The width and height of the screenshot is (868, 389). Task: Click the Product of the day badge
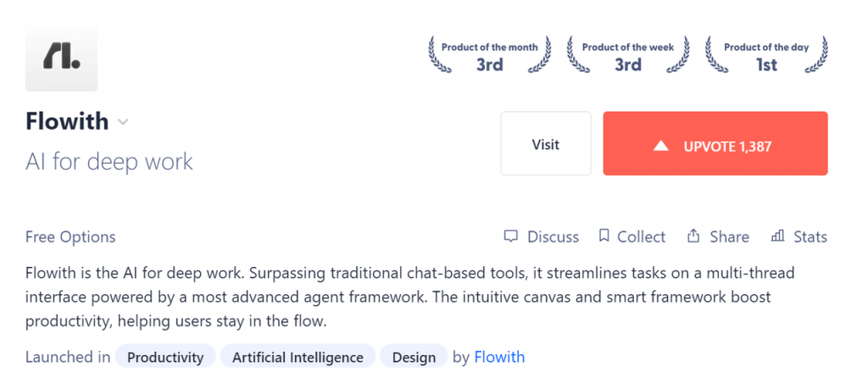point(766,55)
